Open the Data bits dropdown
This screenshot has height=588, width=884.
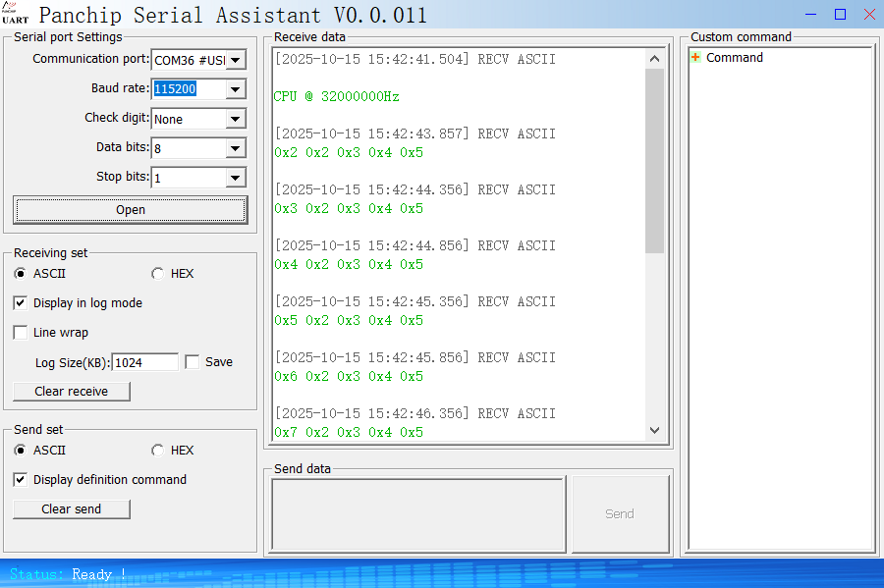(235, 148)
